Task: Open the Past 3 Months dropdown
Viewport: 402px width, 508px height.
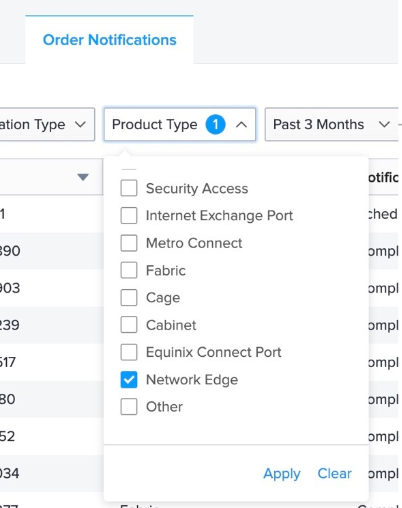Action: pyautogui.click(x=332, y=124)
